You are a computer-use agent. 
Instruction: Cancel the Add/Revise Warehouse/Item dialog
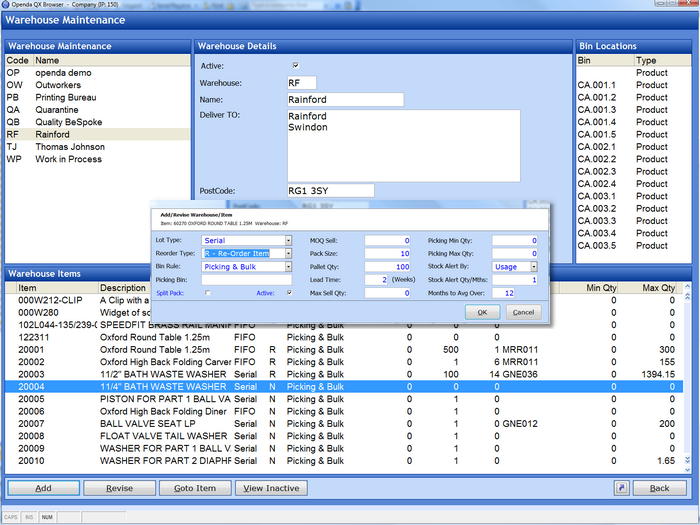[523, 312]
